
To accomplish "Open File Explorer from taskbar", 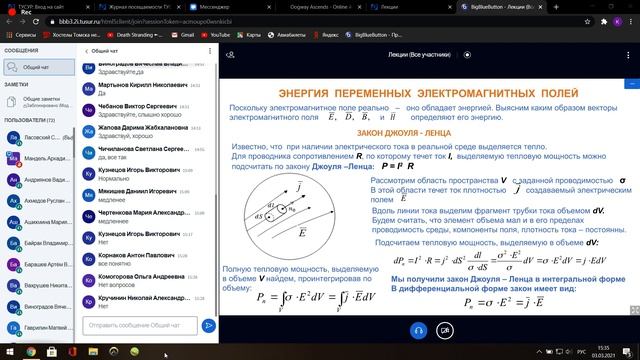I will [93, 351].
